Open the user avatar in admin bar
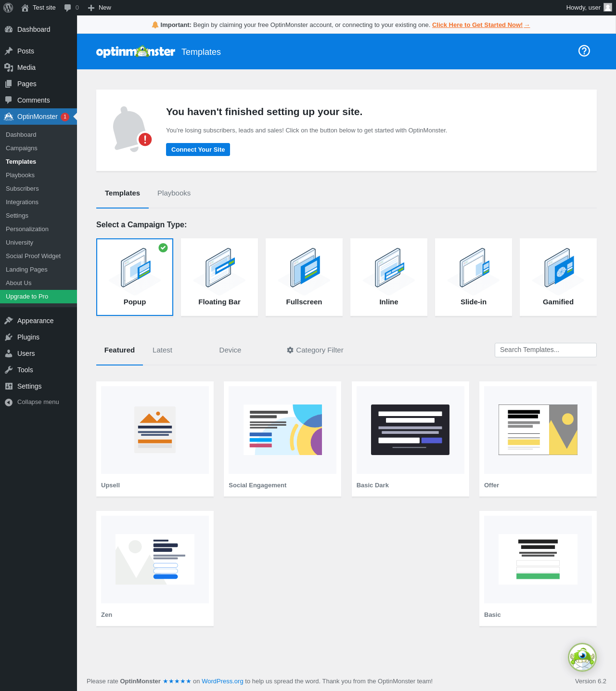The height and width of the screenshot is (691, 616). [608, 7]
